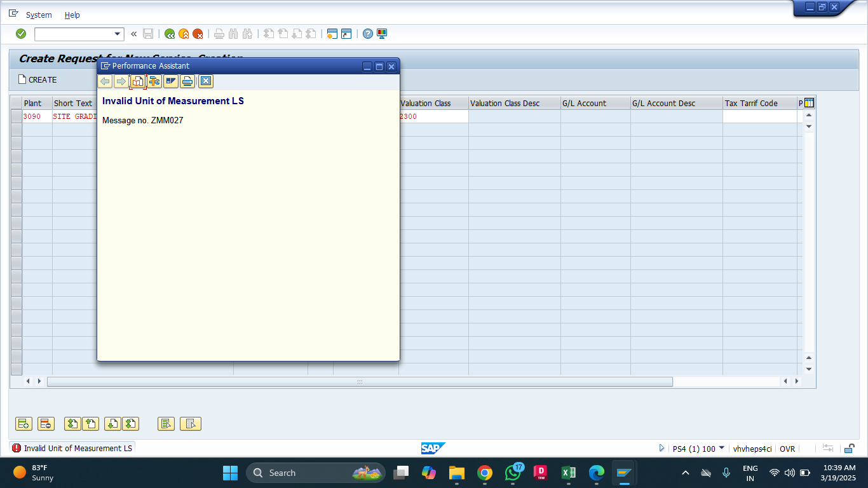Open SAP Help question mark icon

pyautogui.click(x=367, y=34)
